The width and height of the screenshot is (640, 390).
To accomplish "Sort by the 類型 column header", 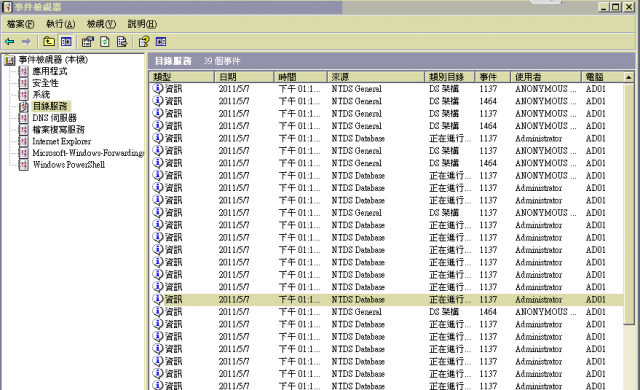I will (182, 77).
